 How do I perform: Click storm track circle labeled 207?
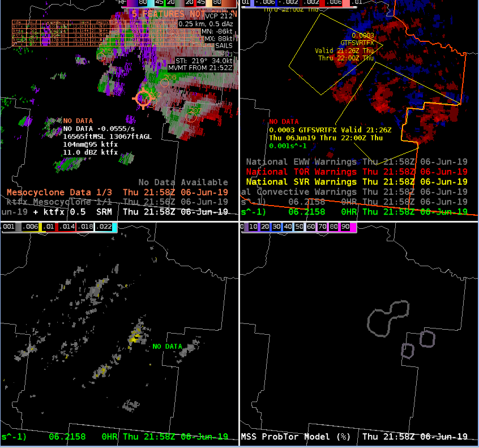192,116
